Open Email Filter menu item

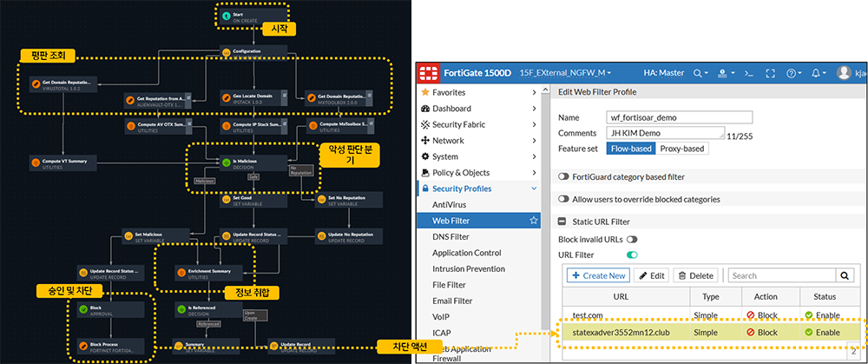(452, 301)
